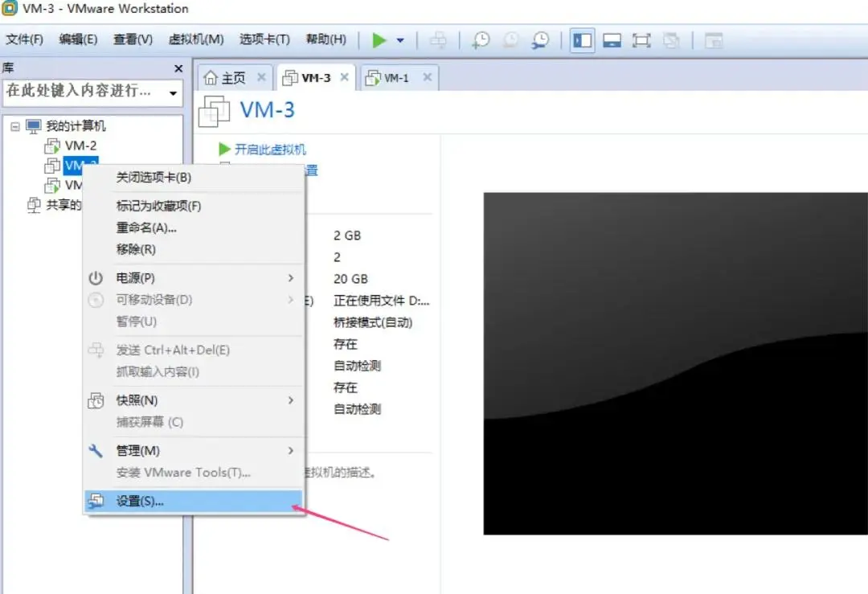This screenshot has width=868, height=594.
Task: Open the 帮助(H) menu
Action: click(x=326, y=39)
